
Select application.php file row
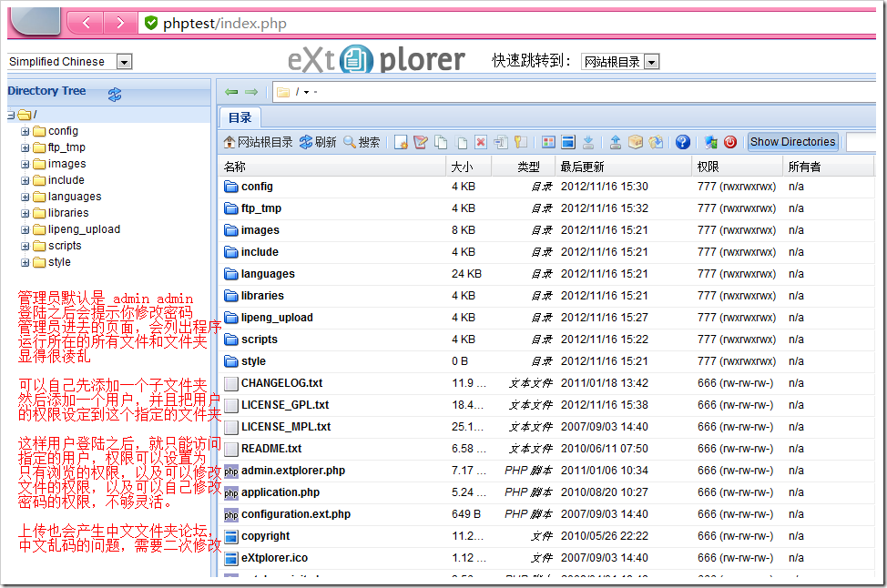(546, 492)
